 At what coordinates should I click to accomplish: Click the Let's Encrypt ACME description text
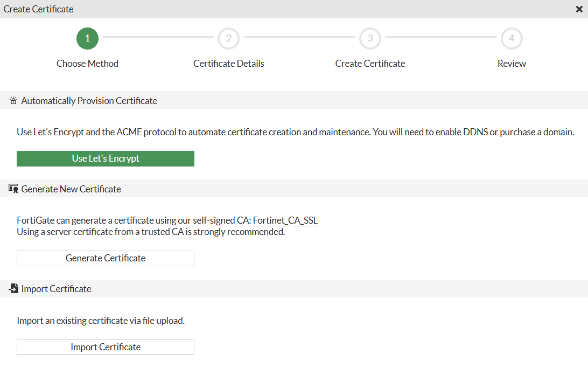[296, 132]
